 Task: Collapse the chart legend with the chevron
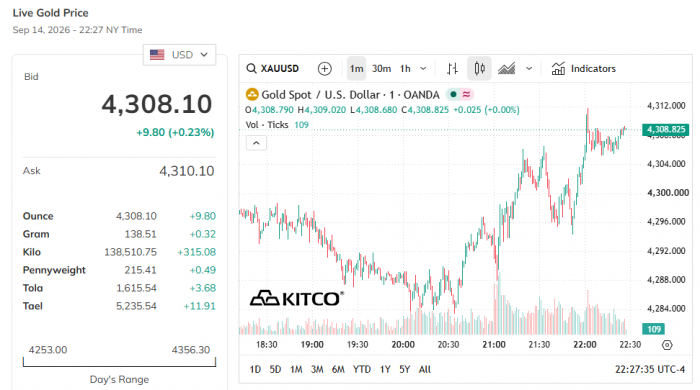[256, 143]
